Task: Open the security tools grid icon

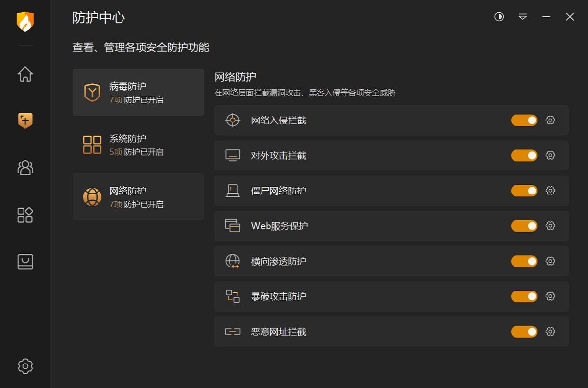Action: pos(25,215)
